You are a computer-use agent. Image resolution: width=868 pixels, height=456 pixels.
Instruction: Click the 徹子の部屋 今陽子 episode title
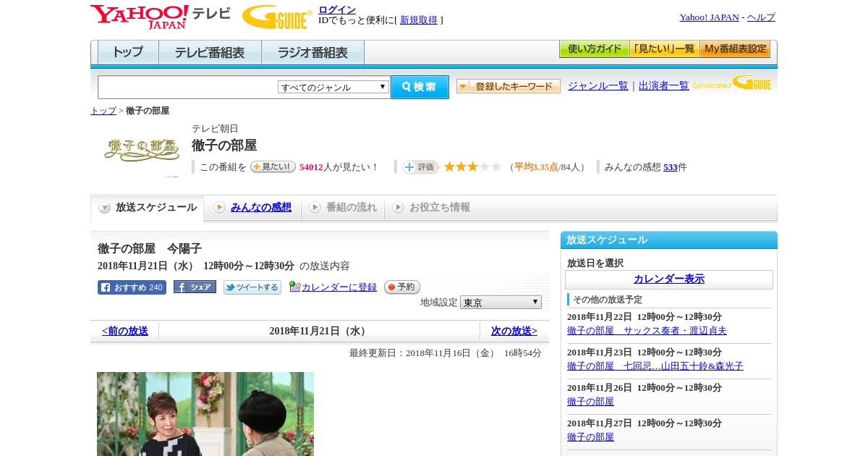click(x=150, y=248)
